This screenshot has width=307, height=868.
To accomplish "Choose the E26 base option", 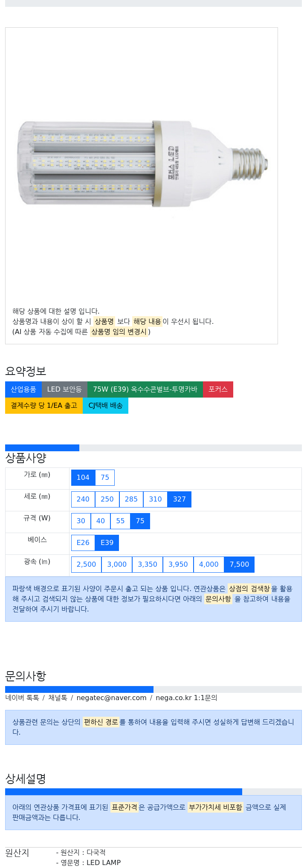I will (83, 543).
